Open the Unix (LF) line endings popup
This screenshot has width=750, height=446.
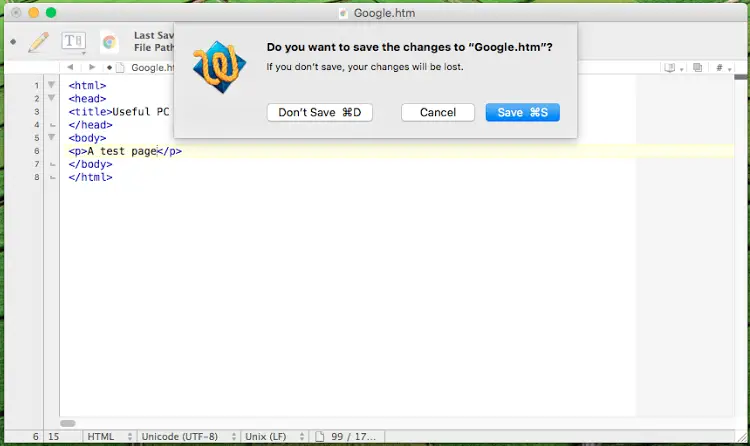[x=275, y=436]
